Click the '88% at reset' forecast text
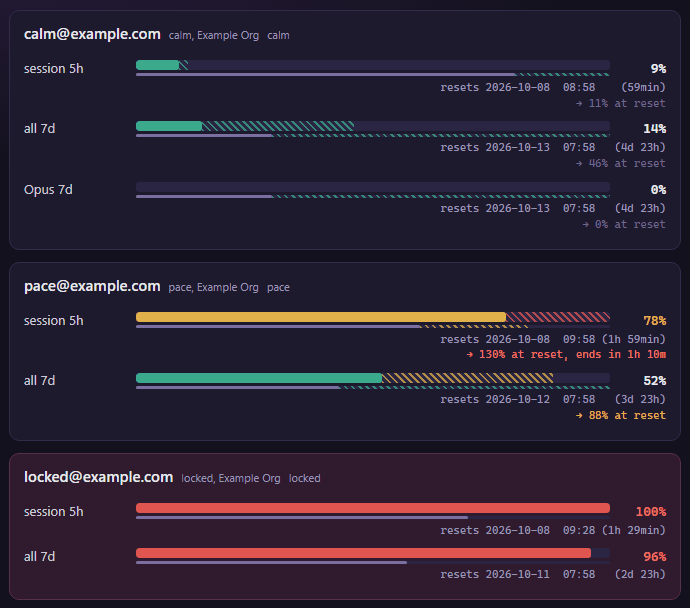This screenshot has width=690, height=608. point(621,415)
